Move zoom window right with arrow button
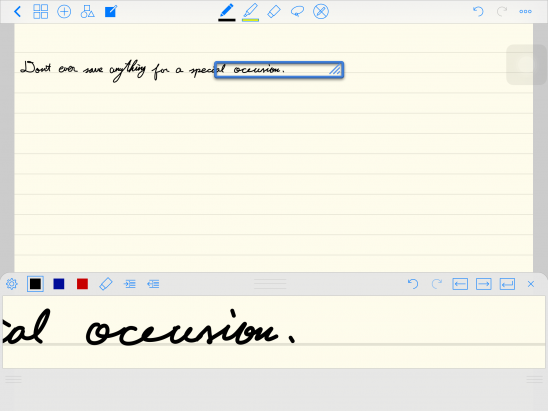Viewport: 548px width, 411px height. click(484, 284)
